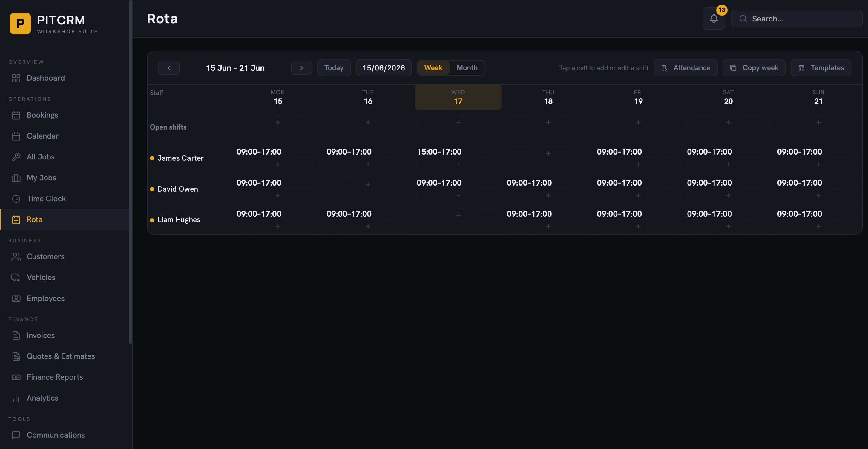Edit David Owen's Thursday 09:00-17:00 shift
The width and height of the screenshot is (868, 449).
(529, 183)
